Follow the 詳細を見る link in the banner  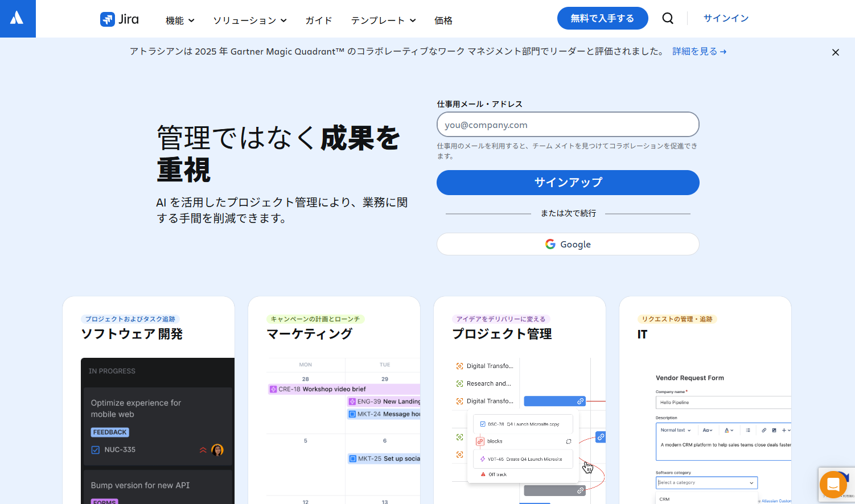coord(699,51)
